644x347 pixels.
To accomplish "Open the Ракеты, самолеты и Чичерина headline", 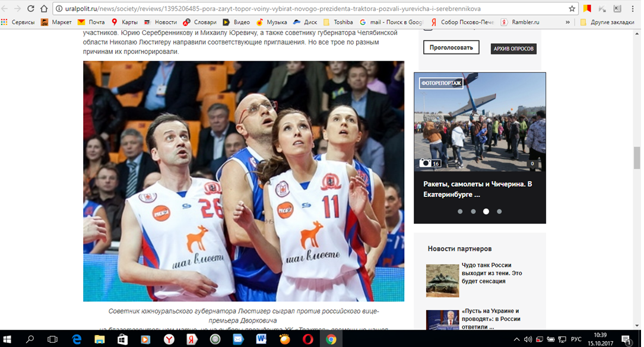I will click(478, 189).
